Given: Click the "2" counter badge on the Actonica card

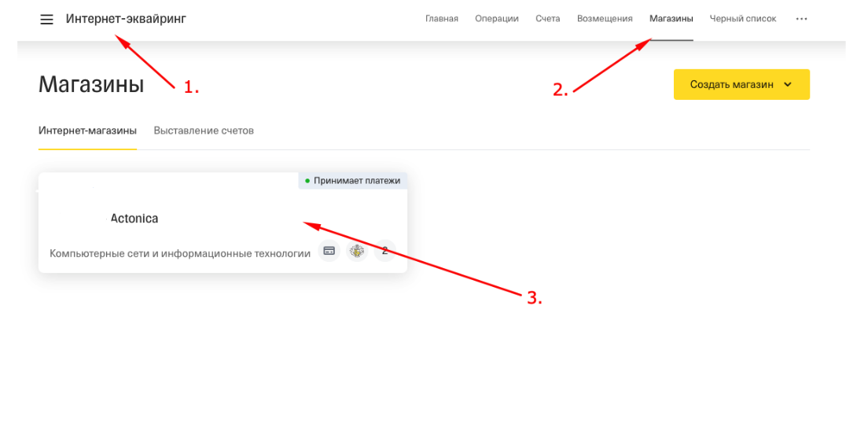Looking at the screenshot, I should (x=384, y=252).
